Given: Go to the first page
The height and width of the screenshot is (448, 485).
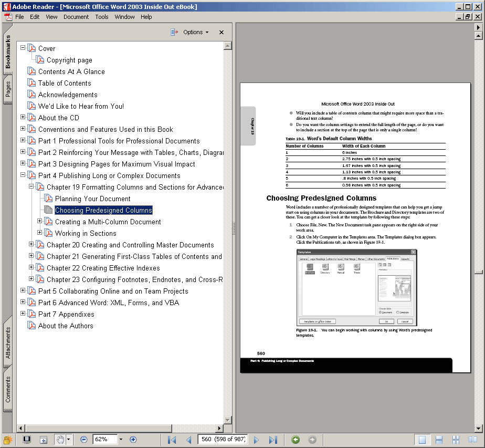Looking at the screenshot, I should click(x=172, y=440).
